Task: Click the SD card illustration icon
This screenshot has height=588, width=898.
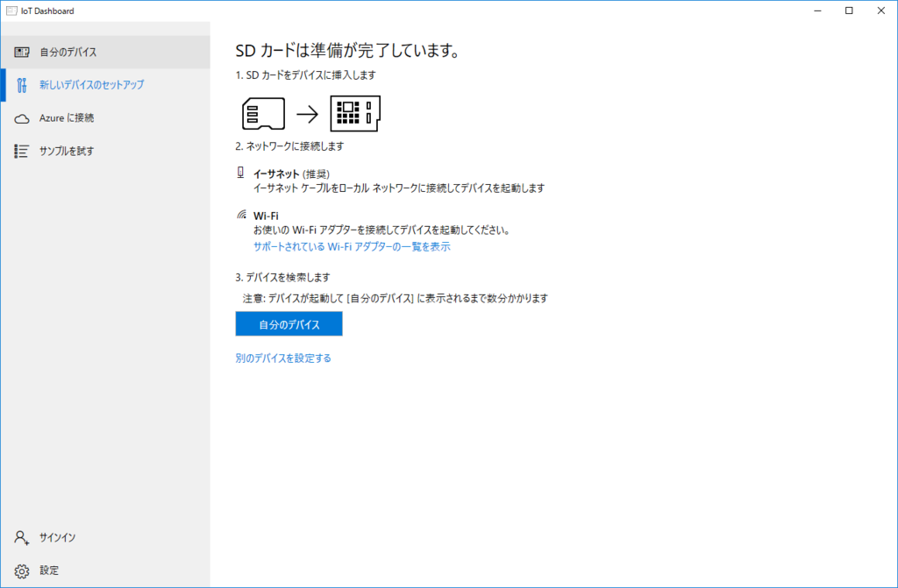Action: [263, 113]
